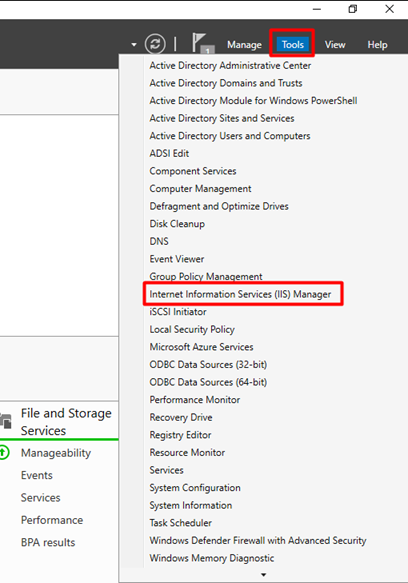Expand the dropdown arrow beside refresh
Screen dimensions: 408x583
tap(134, 45)
